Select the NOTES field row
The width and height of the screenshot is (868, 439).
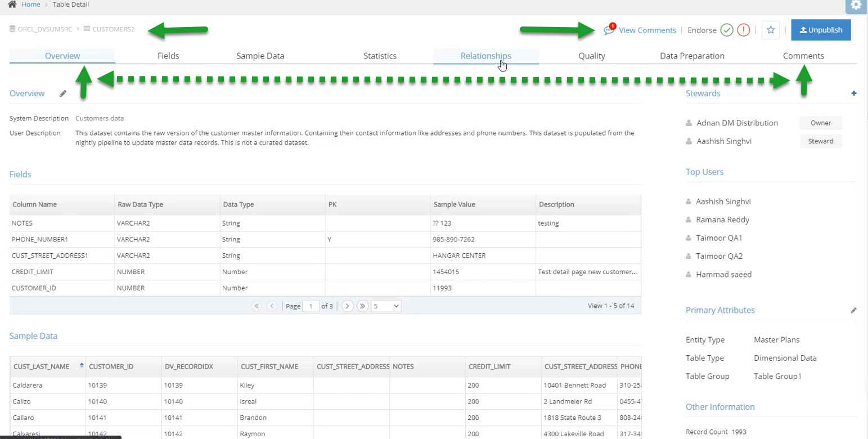point(325,223)
